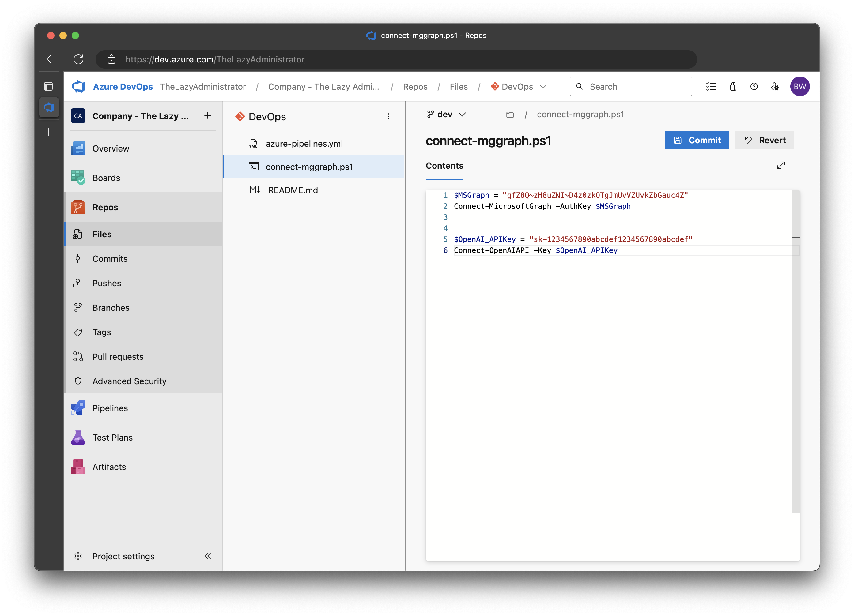
Task: Open Test Plans from the sidebar
Action: click(143, 437)
